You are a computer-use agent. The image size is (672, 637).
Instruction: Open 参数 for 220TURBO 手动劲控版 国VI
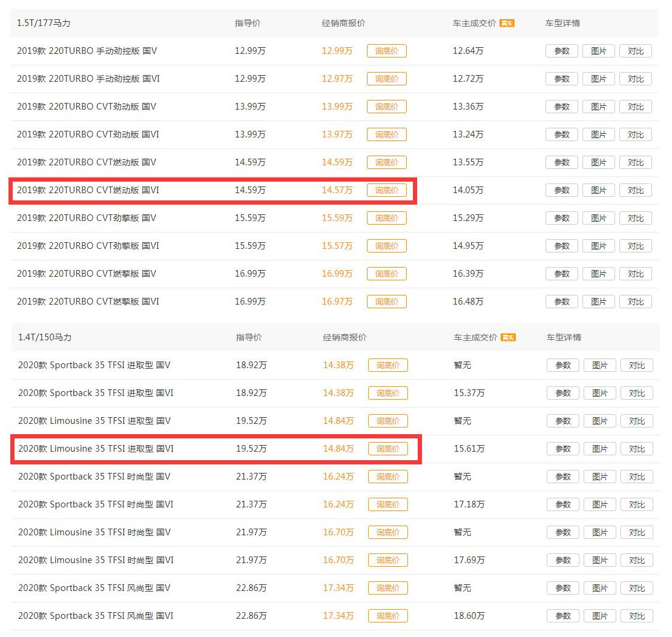[x=561, y=79]
